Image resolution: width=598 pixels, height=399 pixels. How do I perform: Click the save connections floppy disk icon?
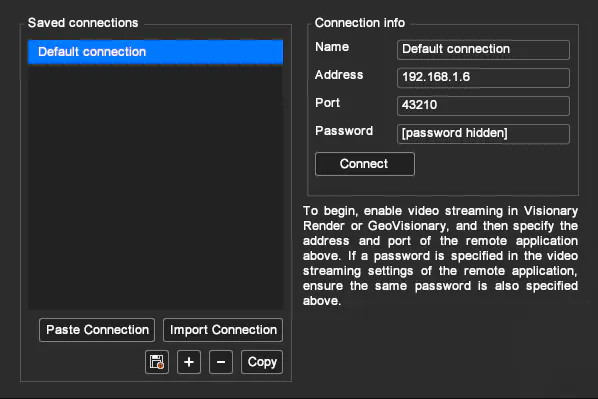point(157,362)
